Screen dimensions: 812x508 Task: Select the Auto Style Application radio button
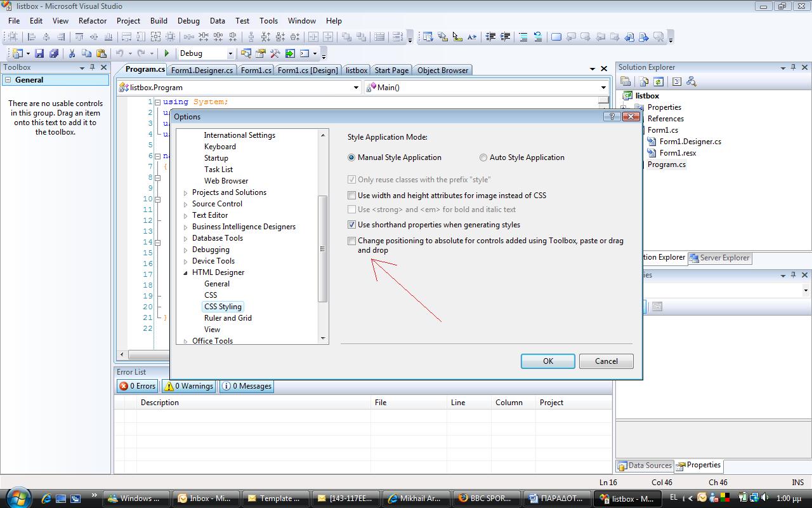pyautogui.click(x=483, y=157)
